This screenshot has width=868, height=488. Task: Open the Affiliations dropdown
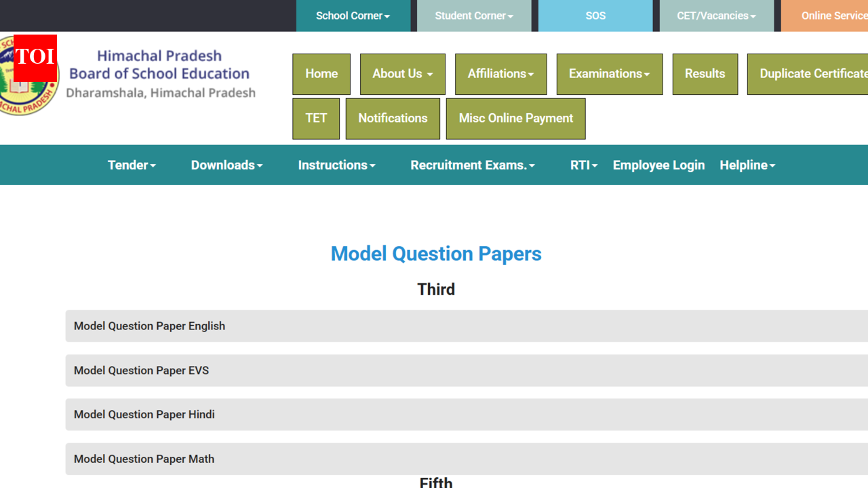501,74
